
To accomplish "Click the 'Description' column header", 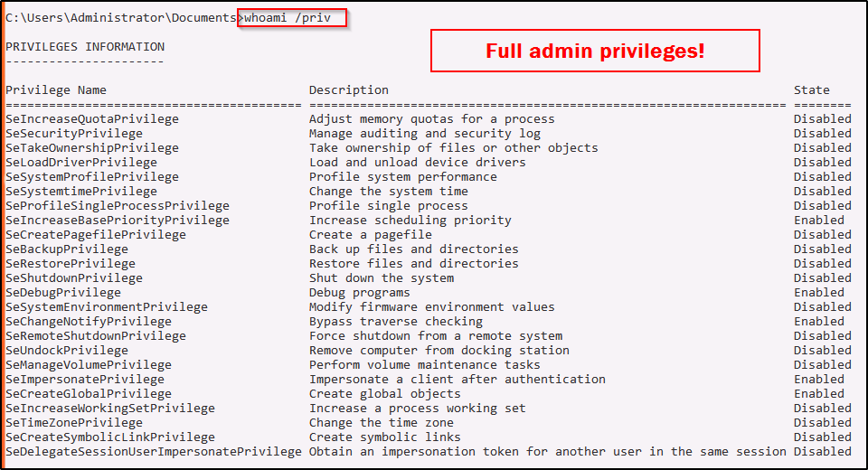I will pyautogui.click(x=349, y=89).
